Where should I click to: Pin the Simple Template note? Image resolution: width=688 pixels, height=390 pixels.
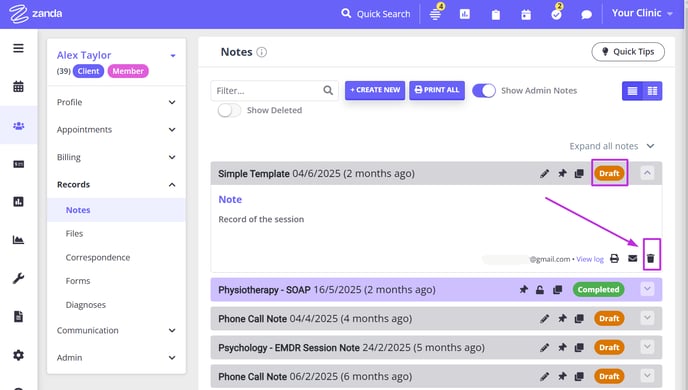click(562, 173)
